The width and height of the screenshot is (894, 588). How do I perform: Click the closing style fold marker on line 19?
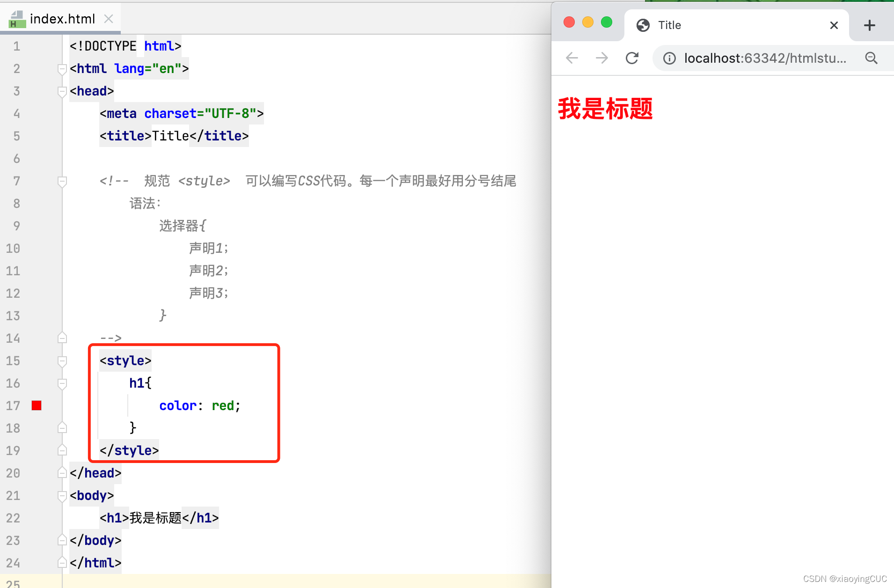62,450
